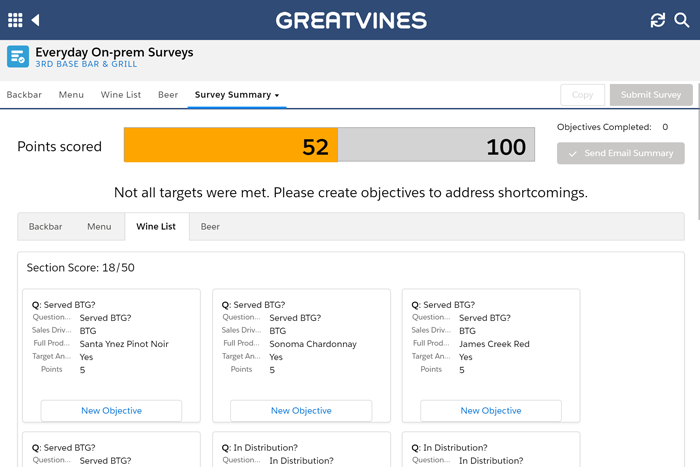
Task: Click the Submit Survey button
Action: tap(651, 95)
